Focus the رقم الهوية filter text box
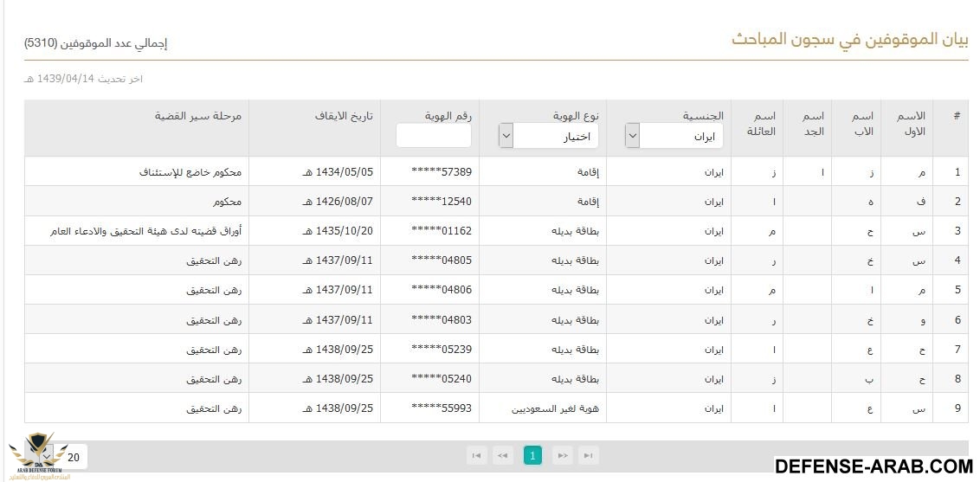 click(434, 136)
